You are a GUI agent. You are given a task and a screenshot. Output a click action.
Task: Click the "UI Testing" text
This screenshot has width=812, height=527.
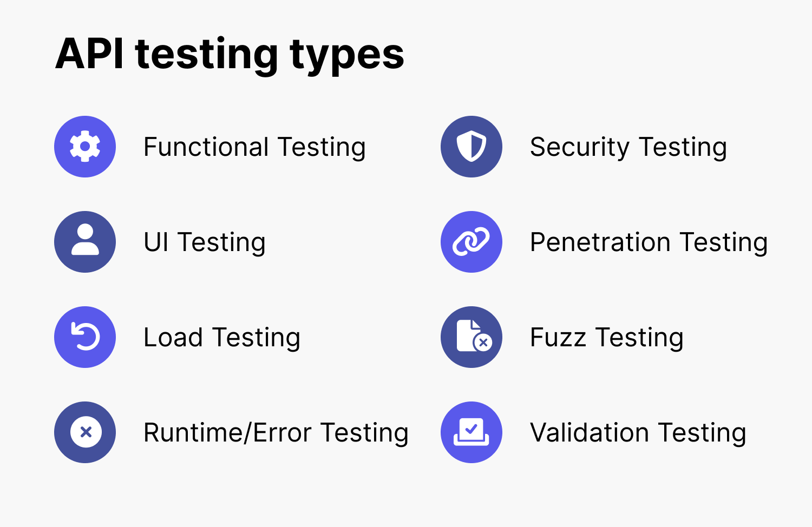205,242
